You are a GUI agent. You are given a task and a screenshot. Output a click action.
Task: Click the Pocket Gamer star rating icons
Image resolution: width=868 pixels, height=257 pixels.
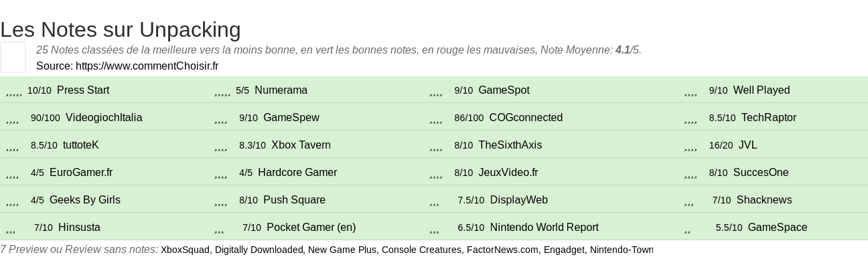(x=219, y=230)
